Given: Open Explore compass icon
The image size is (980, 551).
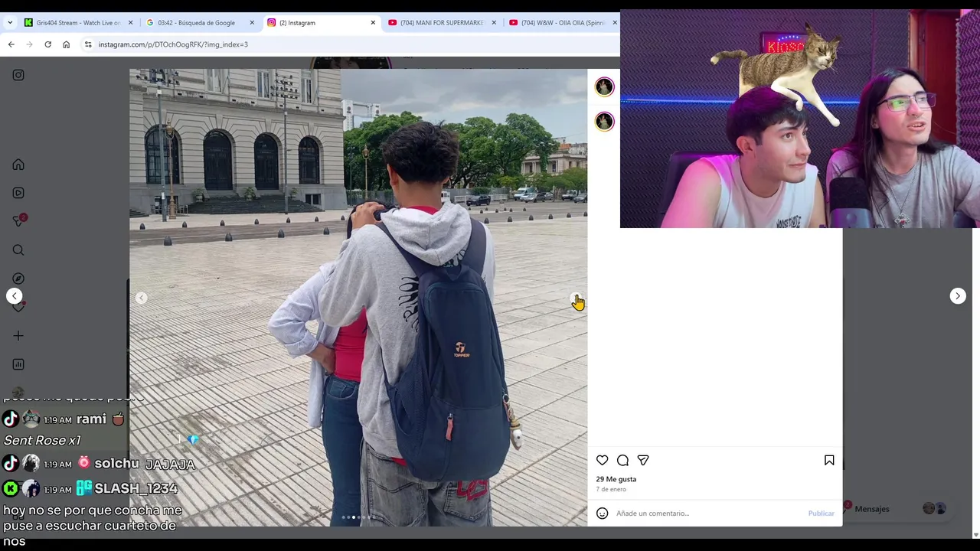Looking at the screenshot, I should 18,279.
